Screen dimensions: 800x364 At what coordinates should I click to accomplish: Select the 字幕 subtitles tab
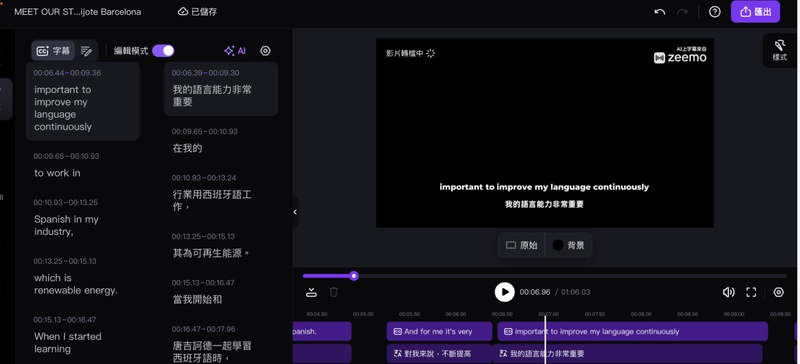click(53, 51)
